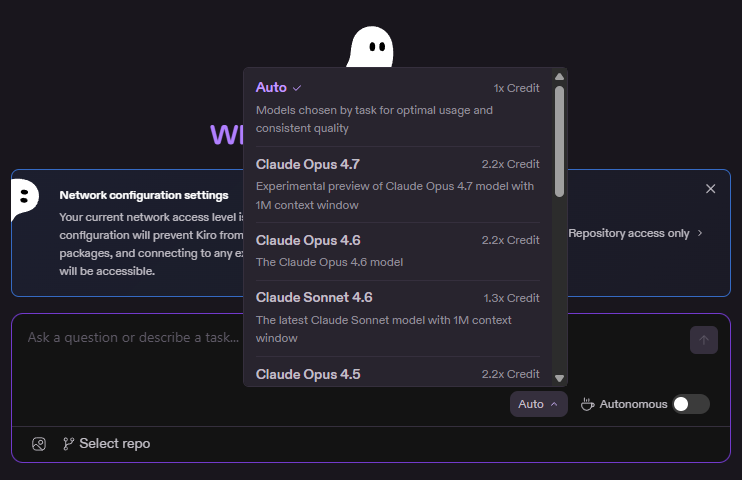Click Network configuration settings heading
This screenshot has width=742, height=480.
coord(144,195)
